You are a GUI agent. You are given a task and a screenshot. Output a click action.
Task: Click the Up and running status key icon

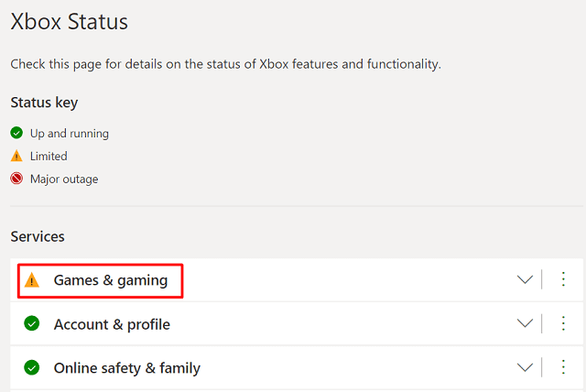click(16, 133)
